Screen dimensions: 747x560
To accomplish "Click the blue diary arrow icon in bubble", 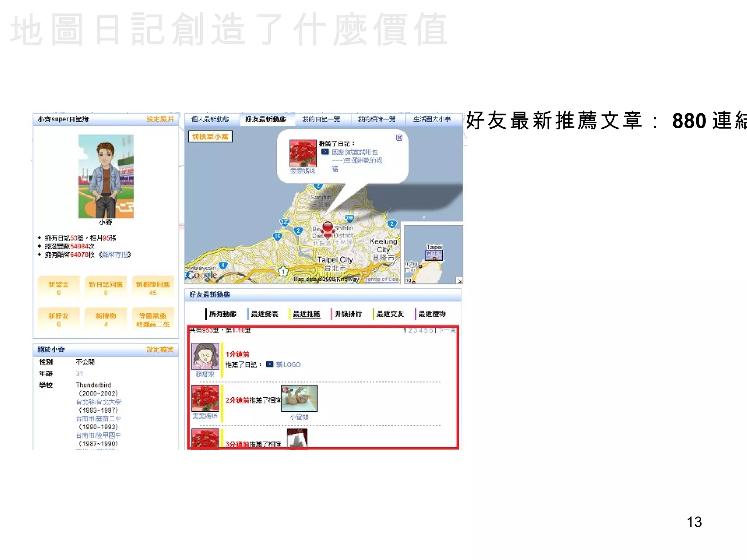I will point(325,152).
